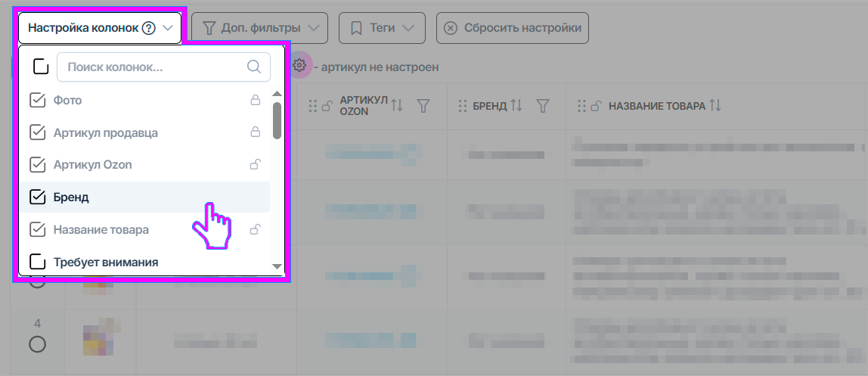Viewport: 868px width, 376px height.
Task: Open the filter for the Бренд column
Action: pos(542,106)
